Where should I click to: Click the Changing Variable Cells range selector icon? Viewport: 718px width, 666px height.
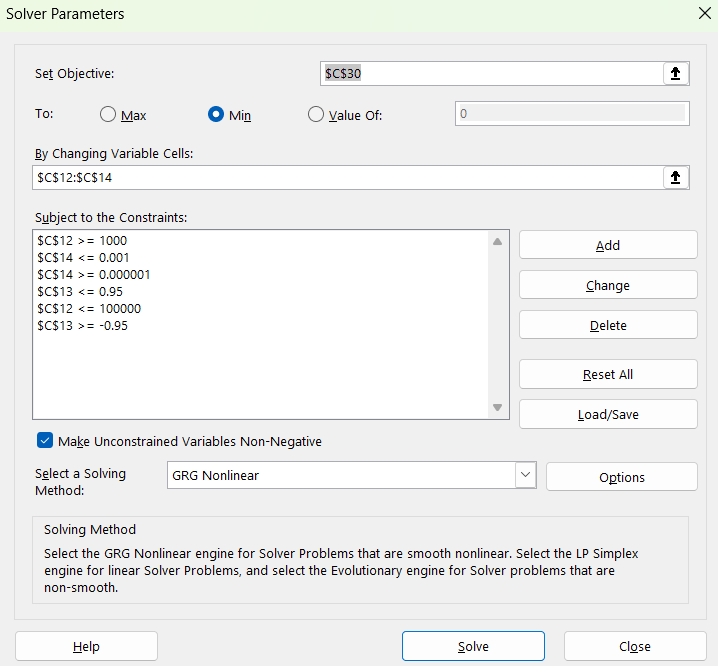pos(675,177)
